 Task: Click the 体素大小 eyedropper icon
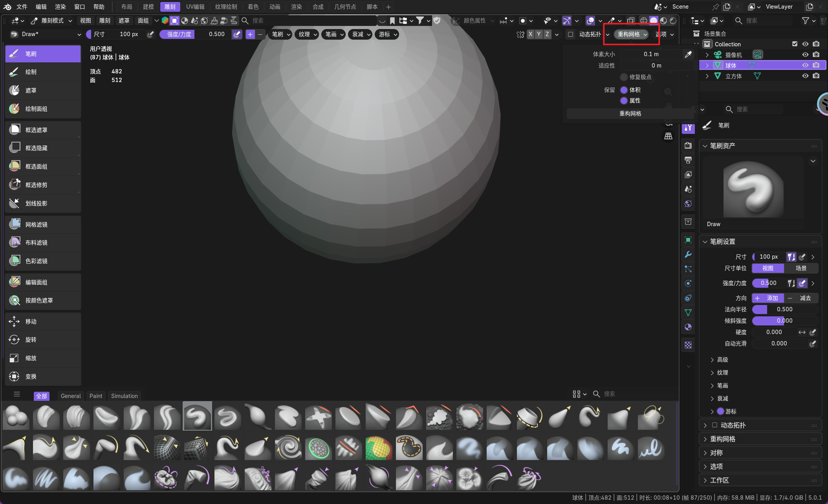coord(688,55)
